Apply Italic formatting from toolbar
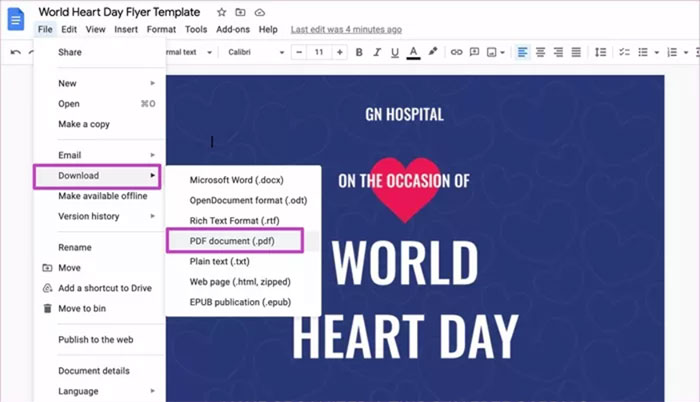700x402 pixels. coord(376,52)
